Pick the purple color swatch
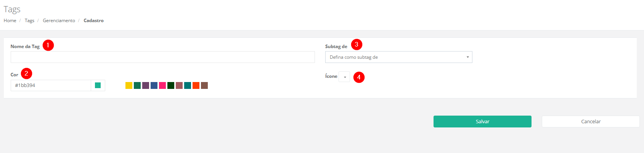 (146, 85)
